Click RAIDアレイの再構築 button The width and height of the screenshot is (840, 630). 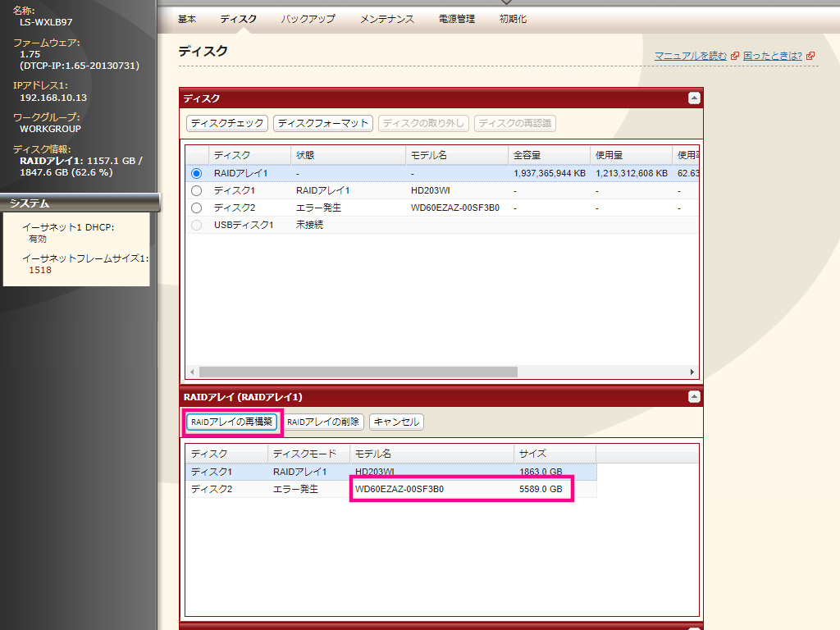coord(231,422)
